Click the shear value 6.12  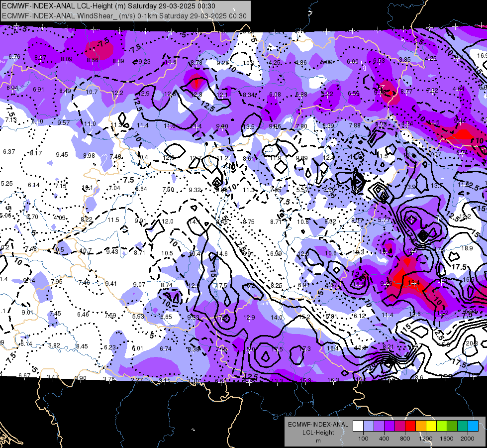(360, 316)
